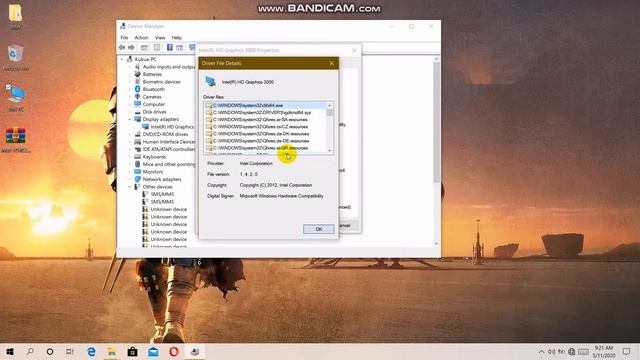Screen dimensions: 640x360
Task: Open the Properties toolbar icon
Action: 157,48
